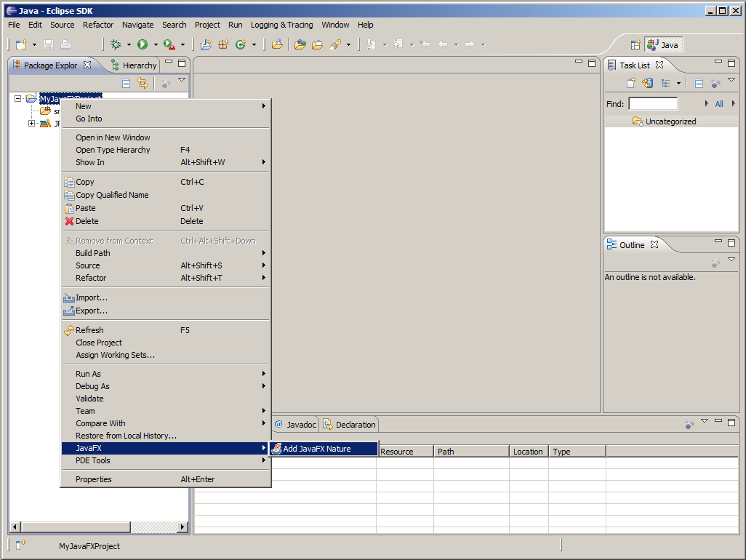
Task: Click the green Run button icon
Action: (143, 44)
